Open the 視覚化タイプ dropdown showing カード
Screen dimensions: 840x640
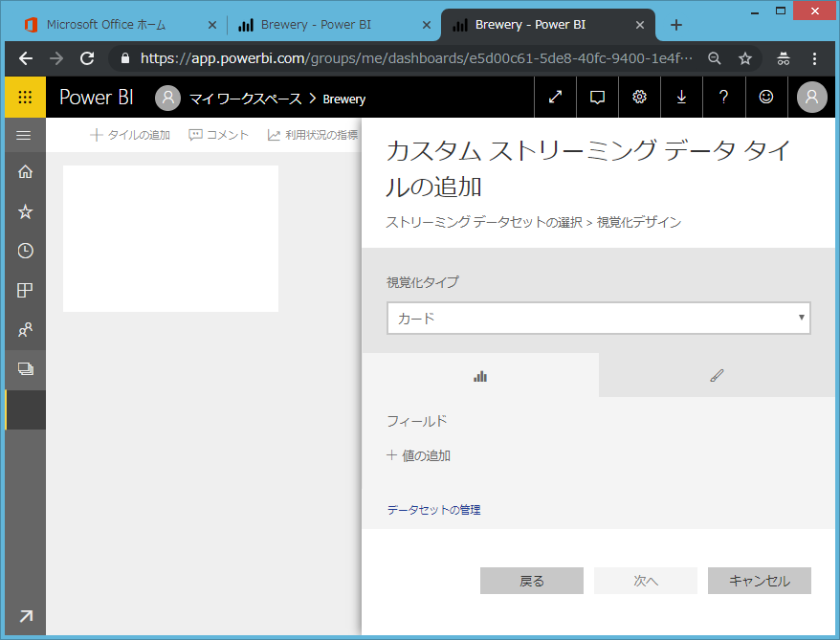pos(598,319)
